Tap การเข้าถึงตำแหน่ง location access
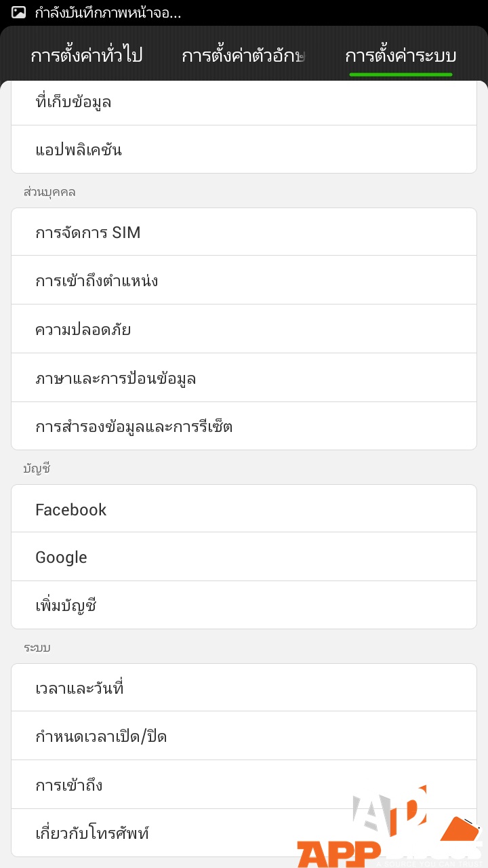The height and width of the screenshot is (868, 488). click(244, 281)
